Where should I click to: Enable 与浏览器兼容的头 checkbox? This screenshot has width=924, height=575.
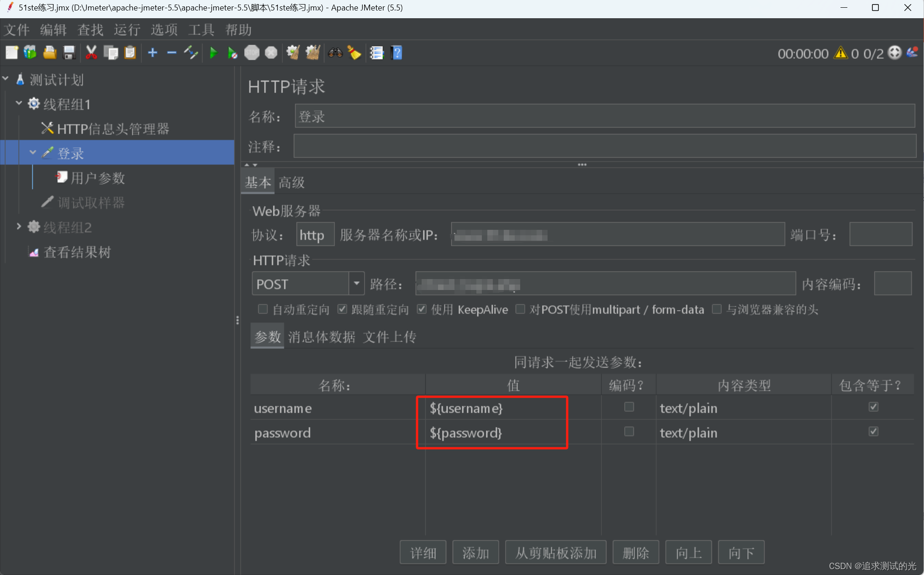pos(717,309)
